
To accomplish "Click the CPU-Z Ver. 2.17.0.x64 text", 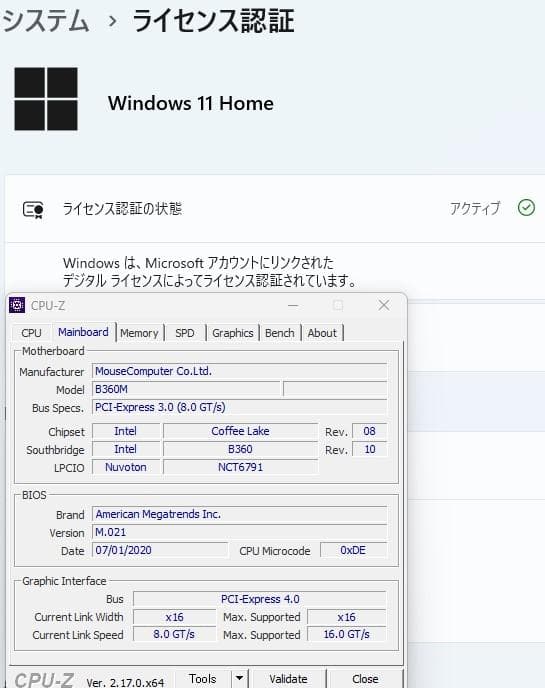I will click(125, 682).
